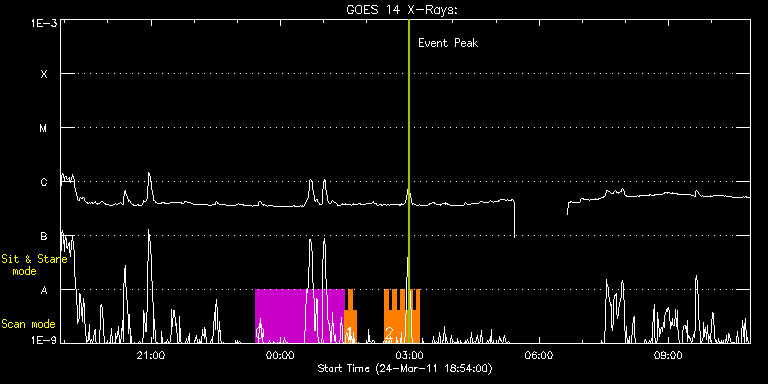
Task: Click the green Event Peak vertical line
Action: 408,181
